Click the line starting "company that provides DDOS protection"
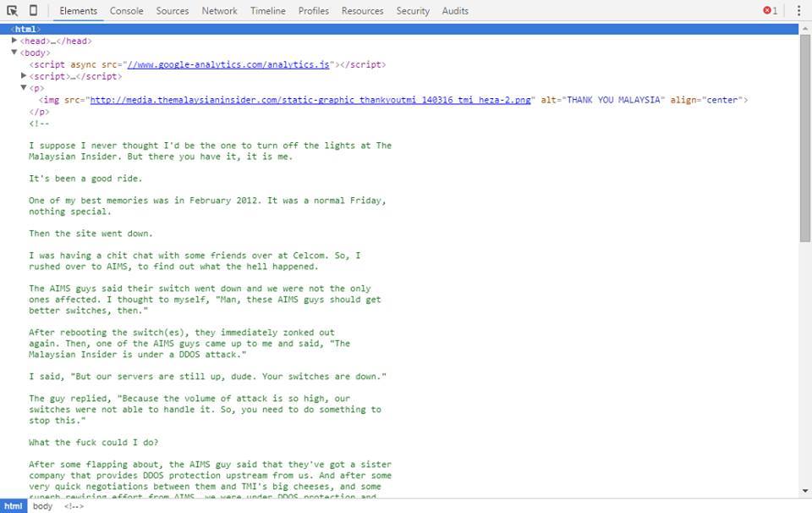This screenshot has width=812, height=513. coord(211,475)
